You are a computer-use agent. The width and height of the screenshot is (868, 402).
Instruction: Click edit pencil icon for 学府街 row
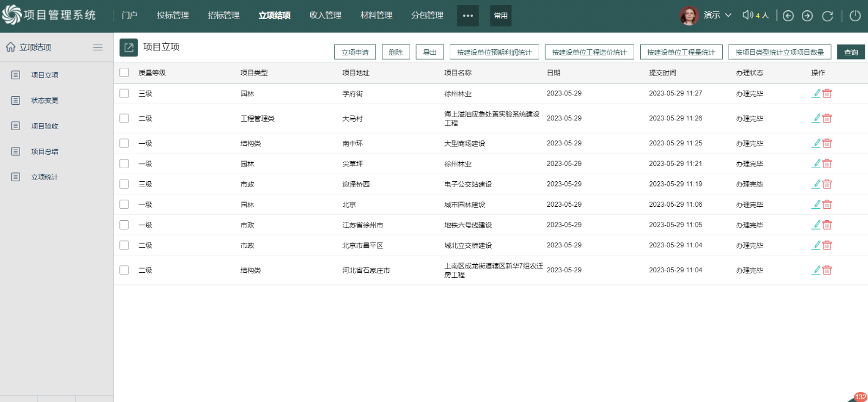pos(816,93)
